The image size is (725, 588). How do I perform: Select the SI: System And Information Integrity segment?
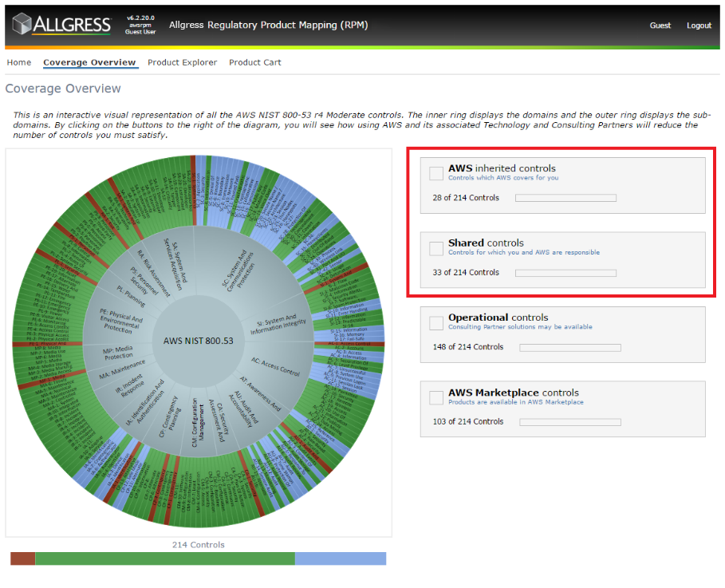coord(278,324)
